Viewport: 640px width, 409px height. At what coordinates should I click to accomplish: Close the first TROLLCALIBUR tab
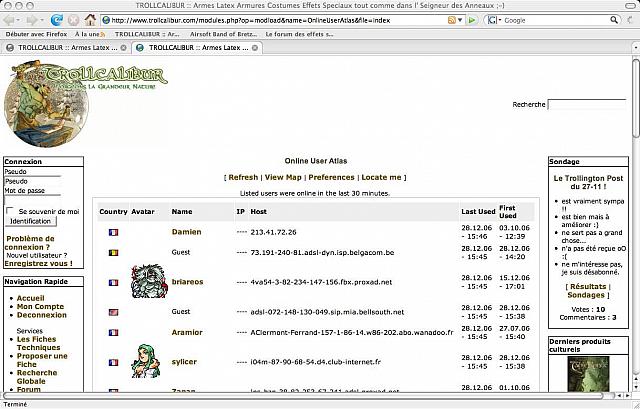pos(123,48)
